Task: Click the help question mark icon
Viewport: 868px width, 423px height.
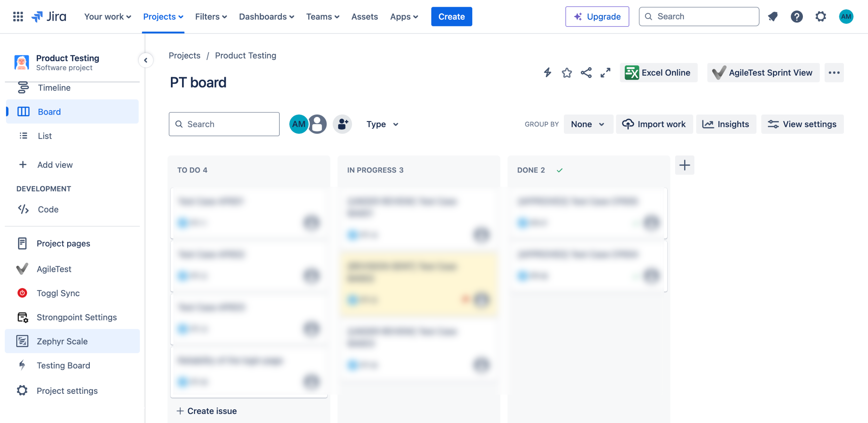Action: click(x=796, y=17)
